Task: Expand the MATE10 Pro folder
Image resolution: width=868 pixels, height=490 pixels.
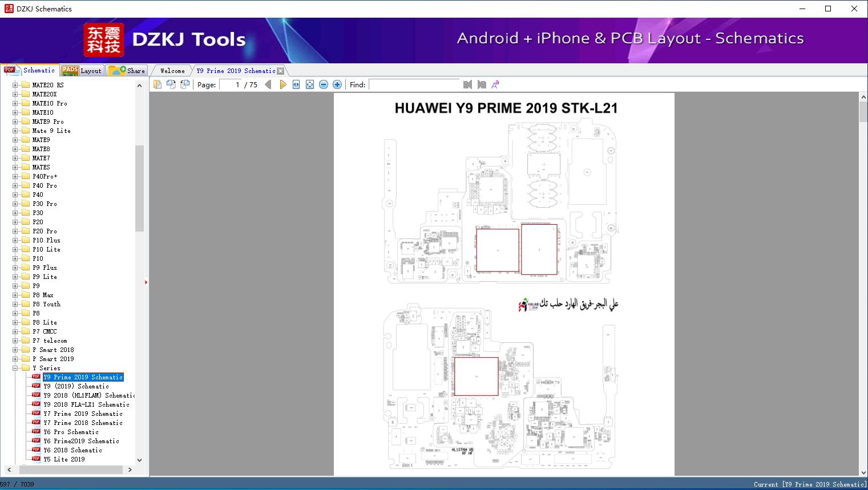Action: (x=15, y=103)
